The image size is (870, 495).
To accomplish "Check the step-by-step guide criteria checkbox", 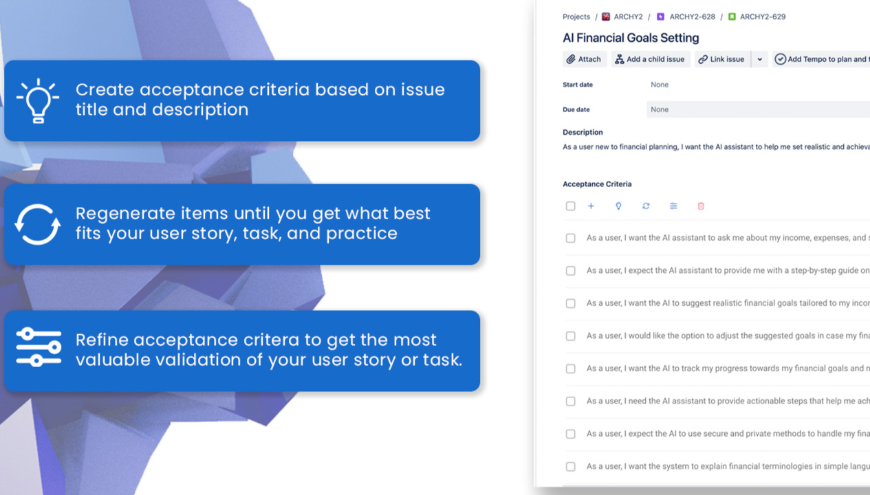I will coord(570,271).
